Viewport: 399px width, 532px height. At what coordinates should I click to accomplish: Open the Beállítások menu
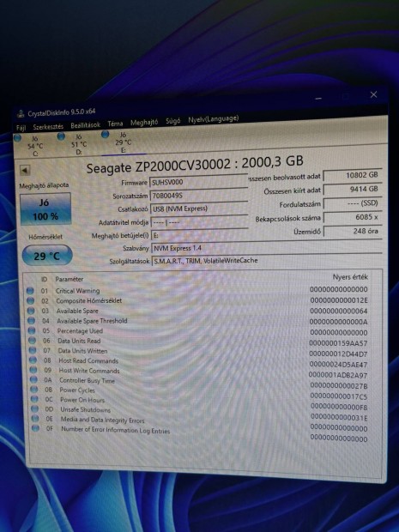tap(85, 125)
